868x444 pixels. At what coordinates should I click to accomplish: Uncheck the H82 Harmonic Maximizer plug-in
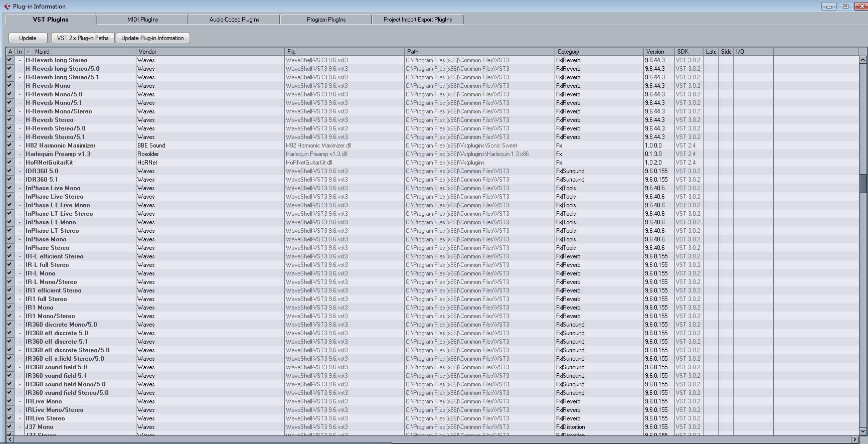click(x=10, y=145)
